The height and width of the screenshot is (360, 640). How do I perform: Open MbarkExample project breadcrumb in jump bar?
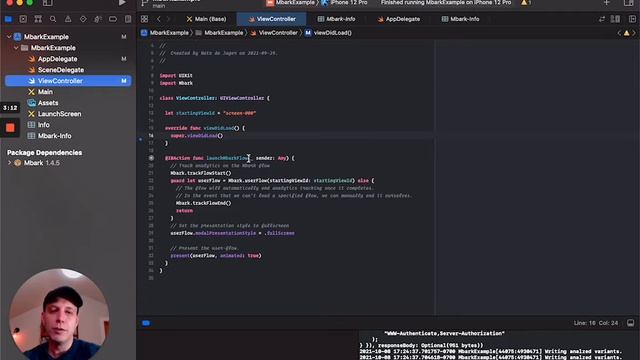(x=165, y=33)
